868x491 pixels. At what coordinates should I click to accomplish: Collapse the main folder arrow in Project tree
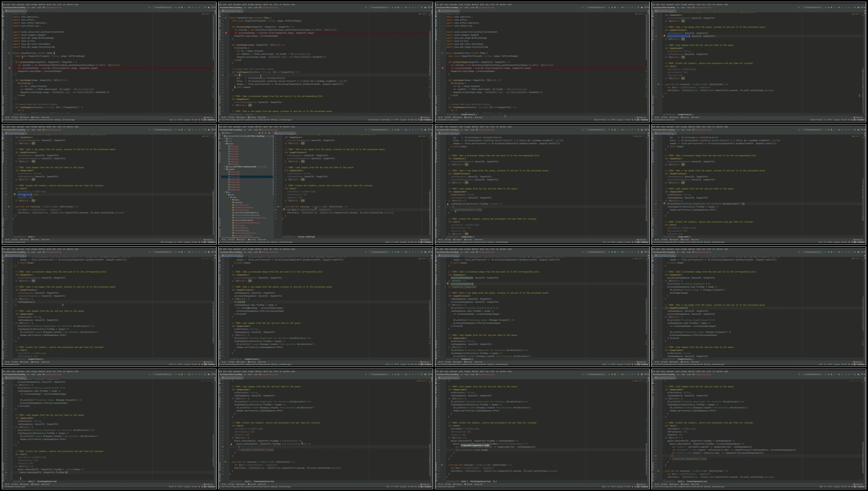[x=227, y=195]
